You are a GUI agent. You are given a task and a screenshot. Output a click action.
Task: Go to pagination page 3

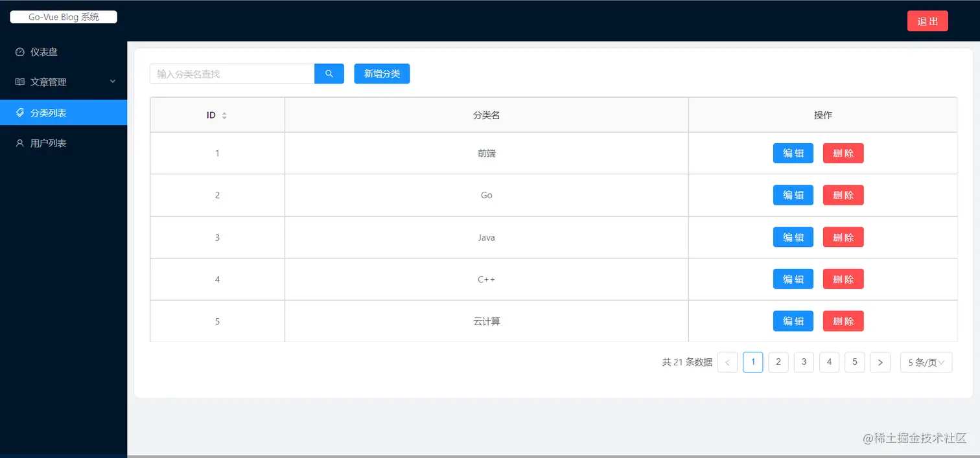coord(804,362)
